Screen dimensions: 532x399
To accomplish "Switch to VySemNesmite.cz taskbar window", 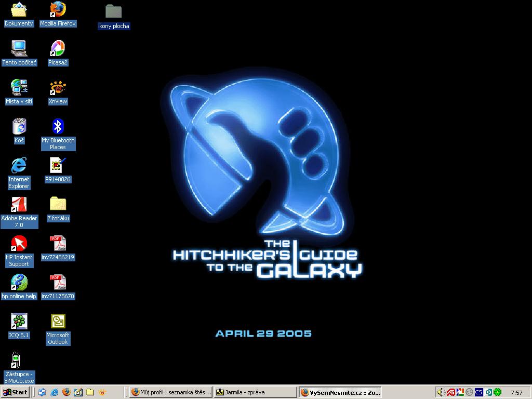I will pyautogui.click(x=340, y=392).
